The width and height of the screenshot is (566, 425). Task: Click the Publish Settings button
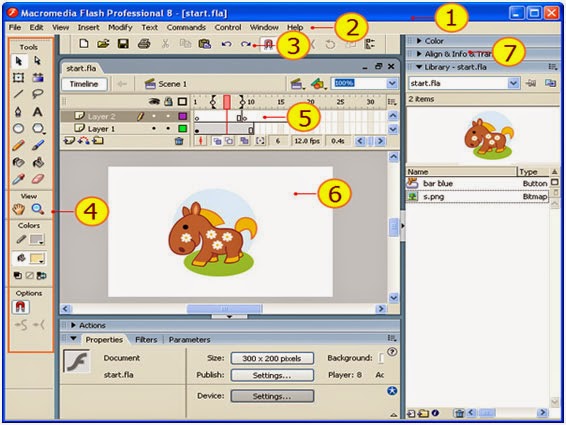pos(272,376)
